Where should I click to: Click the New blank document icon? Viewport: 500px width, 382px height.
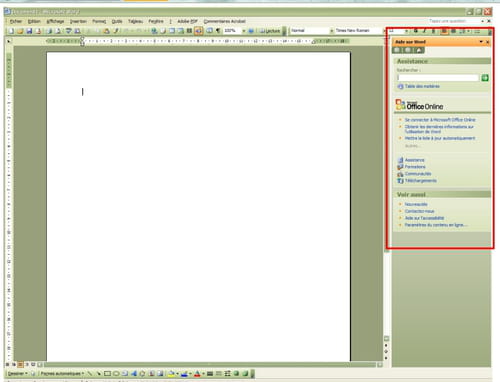coord(11,31)
